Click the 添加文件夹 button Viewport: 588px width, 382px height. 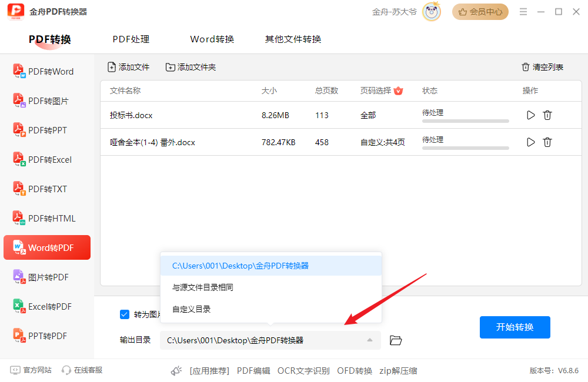point(191,67)
